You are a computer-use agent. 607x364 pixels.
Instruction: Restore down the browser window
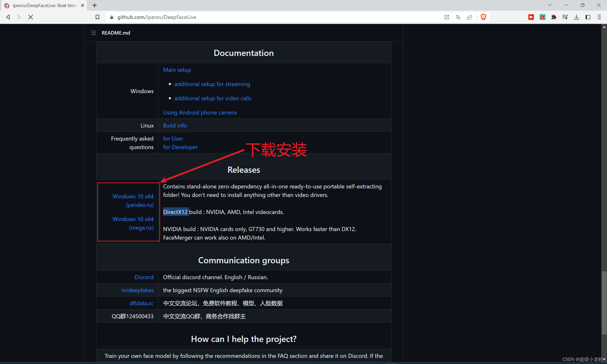tap(583, 5)
